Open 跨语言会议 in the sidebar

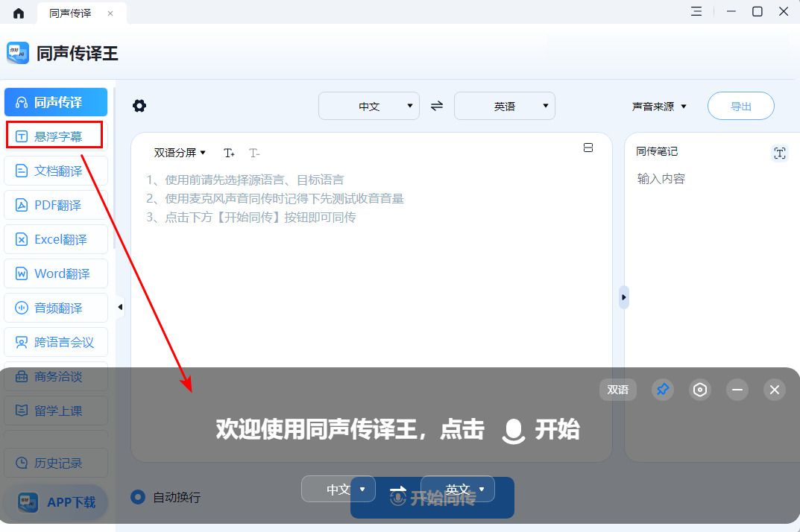[x=56, y=342]
